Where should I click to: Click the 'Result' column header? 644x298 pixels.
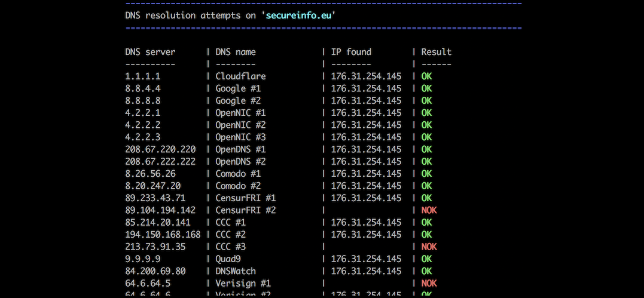pyautogui.click(x=436, y=52)
